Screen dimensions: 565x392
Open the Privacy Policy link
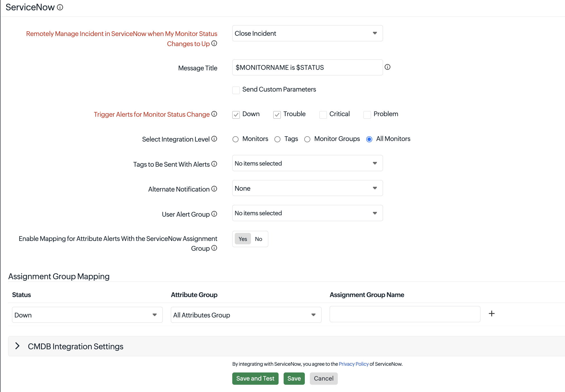354,364
